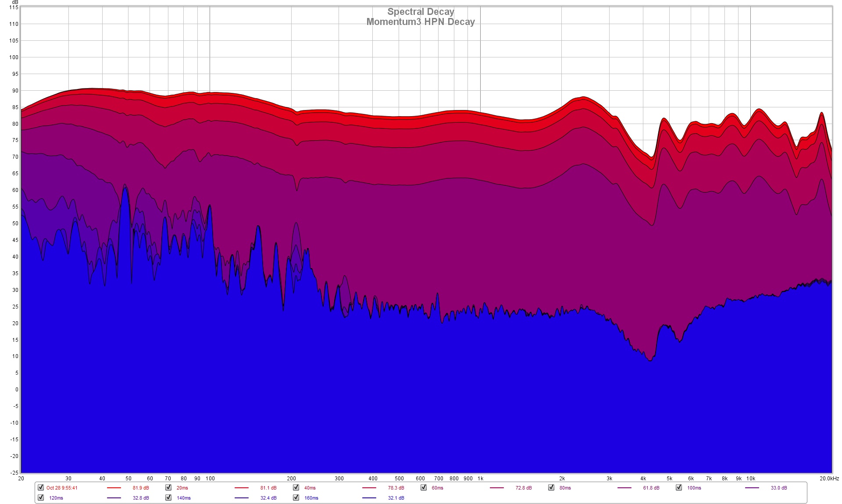Click the 32.1 dB value for 160ms
Screen dimensions: 842x504
tap(396, 498)
